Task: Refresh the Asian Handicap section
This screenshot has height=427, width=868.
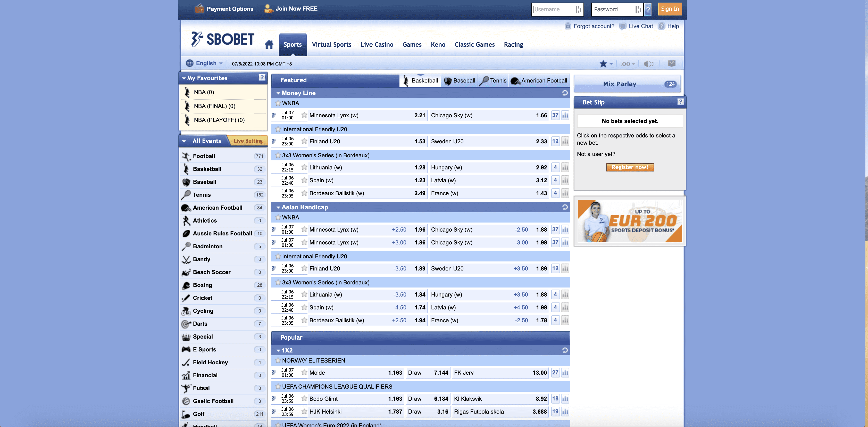Action: pos(565,207)
